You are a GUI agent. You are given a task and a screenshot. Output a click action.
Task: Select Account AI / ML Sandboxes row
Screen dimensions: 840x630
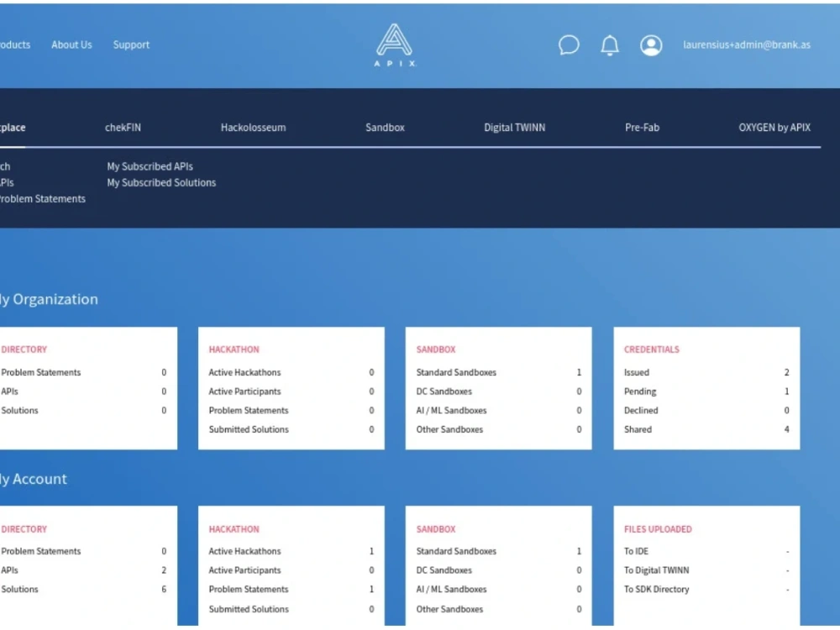tap(499, 590)
